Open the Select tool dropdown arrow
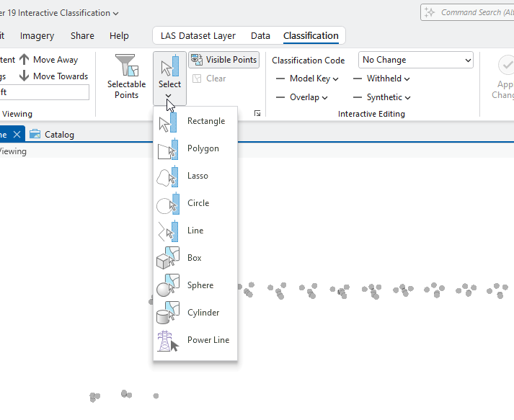Viewport: 514px width, 420px height. point(168,96)
